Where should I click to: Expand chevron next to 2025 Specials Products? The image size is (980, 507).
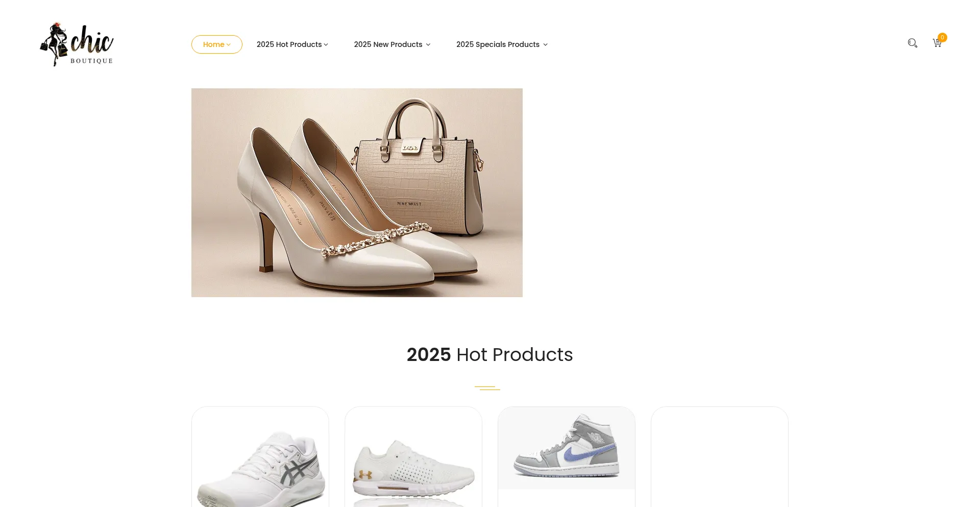coord(546,45)
